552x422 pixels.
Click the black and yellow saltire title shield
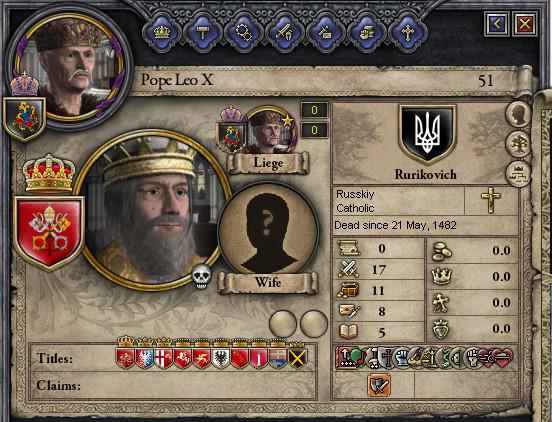point(297,358)
